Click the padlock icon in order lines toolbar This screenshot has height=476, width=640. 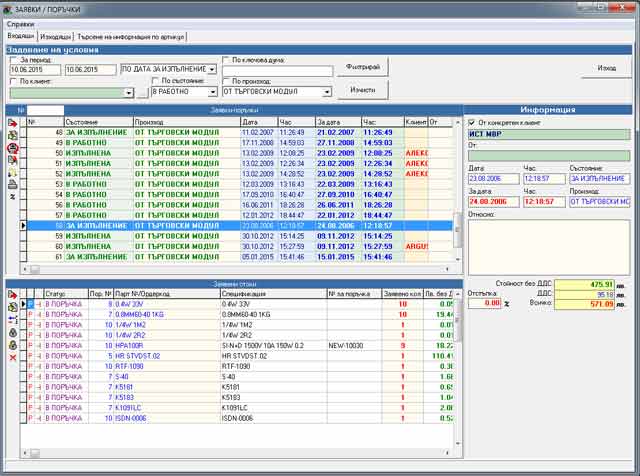click(x=12, y=331)
